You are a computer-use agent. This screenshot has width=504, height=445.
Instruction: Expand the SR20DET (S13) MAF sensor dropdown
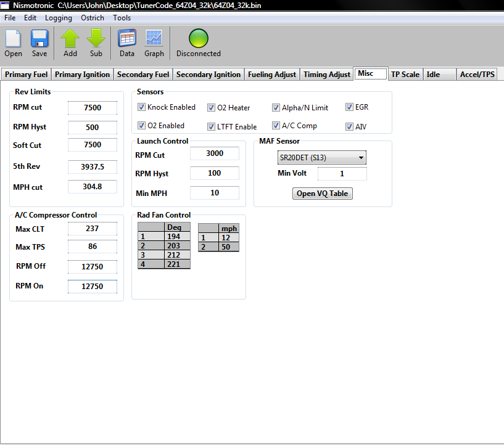[321, 158]
